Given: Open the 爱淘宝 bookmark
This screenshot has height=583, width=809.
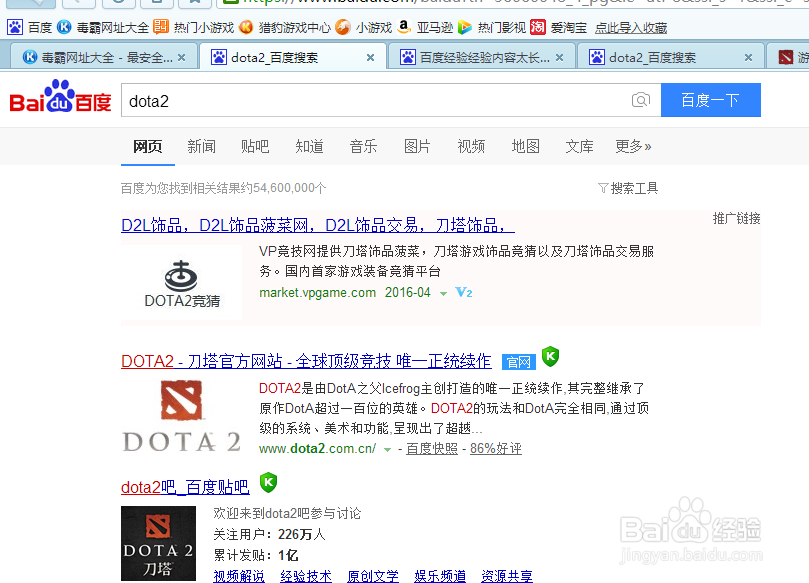Looking at the screenshot, I should pos(559,27).
